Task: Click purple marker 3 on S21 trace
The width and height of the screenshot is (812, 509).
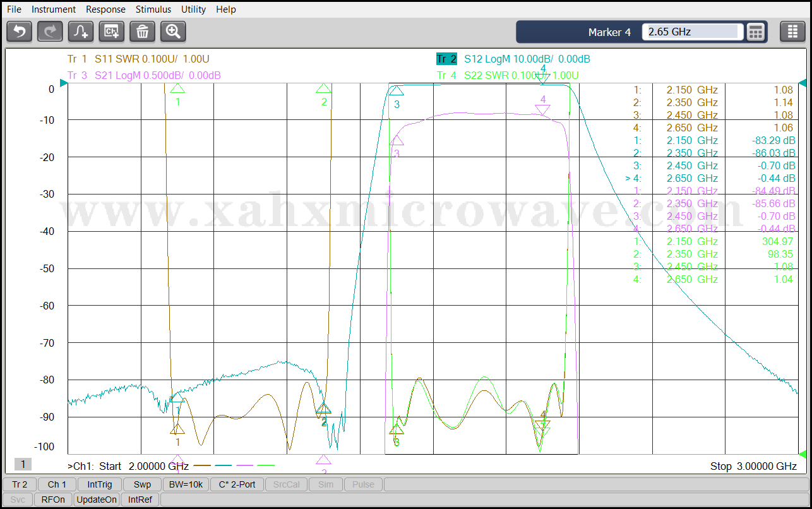Action: (397, 140)
